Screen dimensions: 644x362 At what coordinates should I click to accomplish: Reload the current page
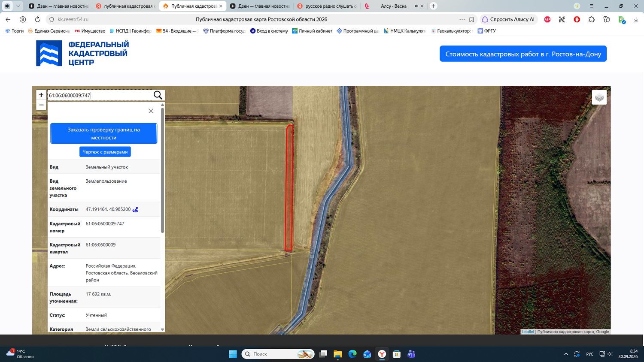click(37, 19)
